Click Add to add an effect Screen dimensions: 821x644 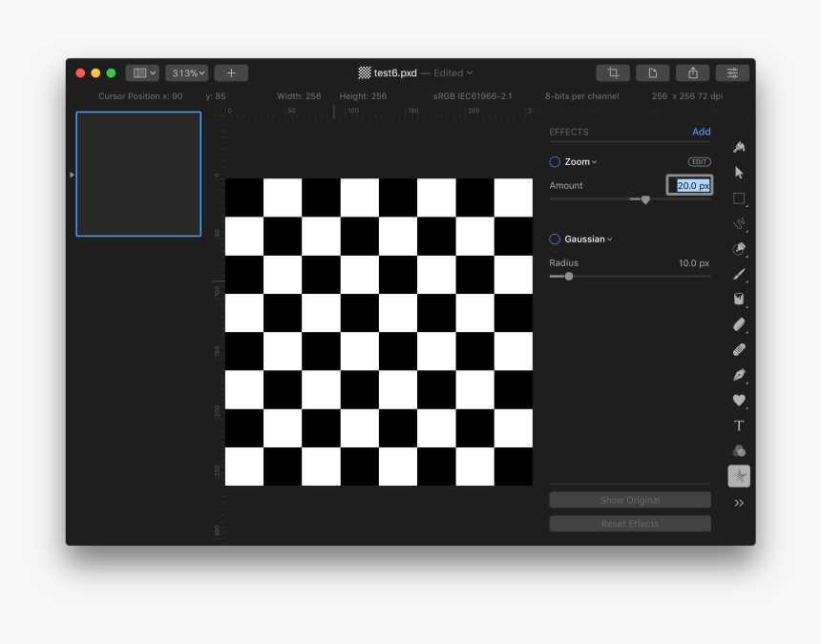click(701, 132)
